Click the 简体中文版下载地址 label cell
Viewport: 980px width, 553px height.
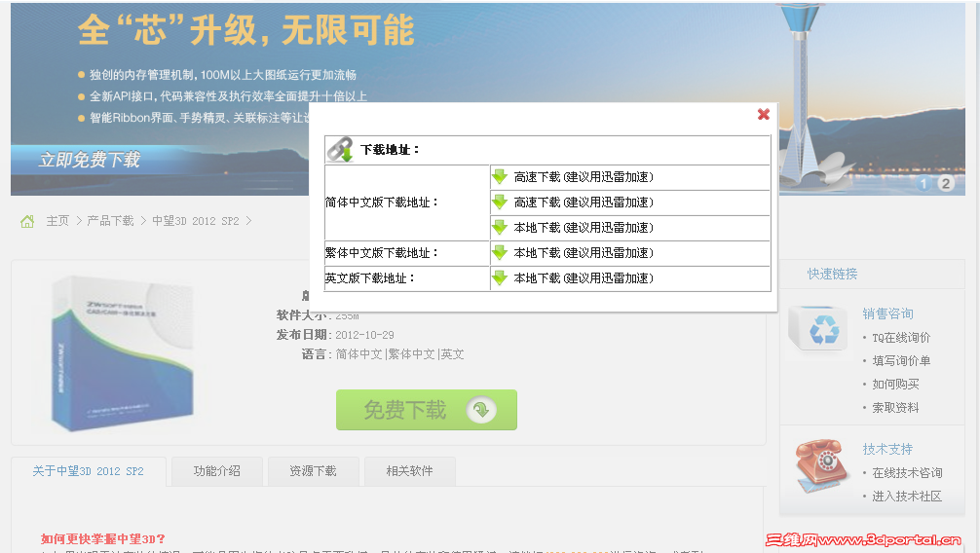coord(406,203)
